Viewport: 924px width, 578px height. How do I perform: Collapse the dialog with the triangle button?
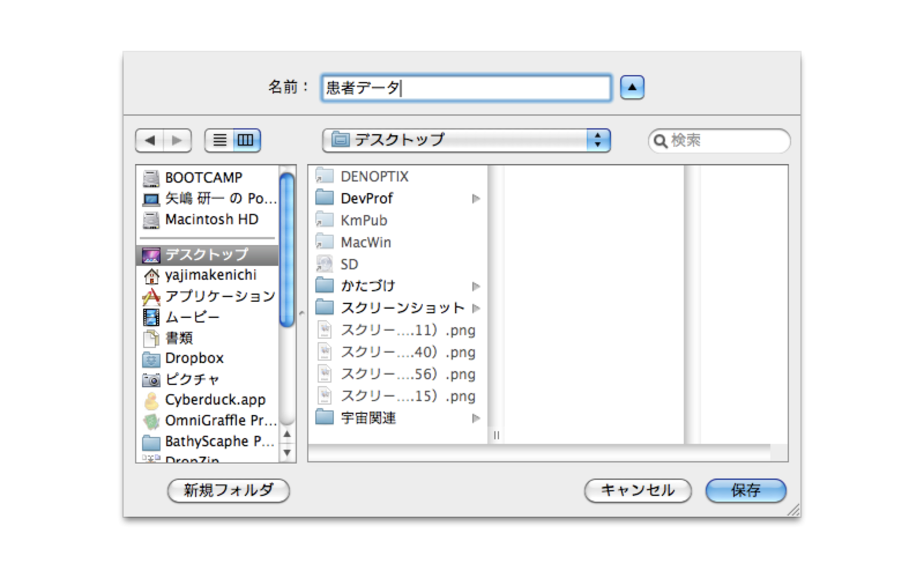tap(632, 87)
